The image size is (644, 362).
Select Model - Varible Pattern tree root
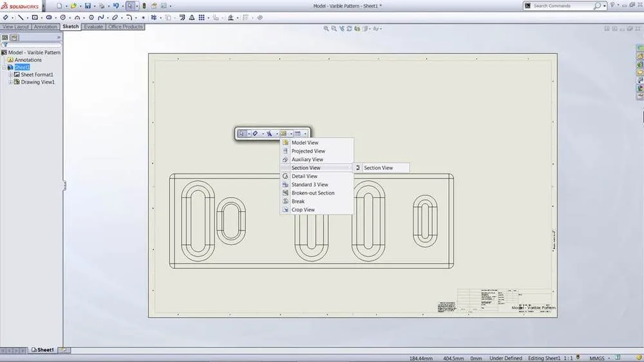tap(34, 53)
